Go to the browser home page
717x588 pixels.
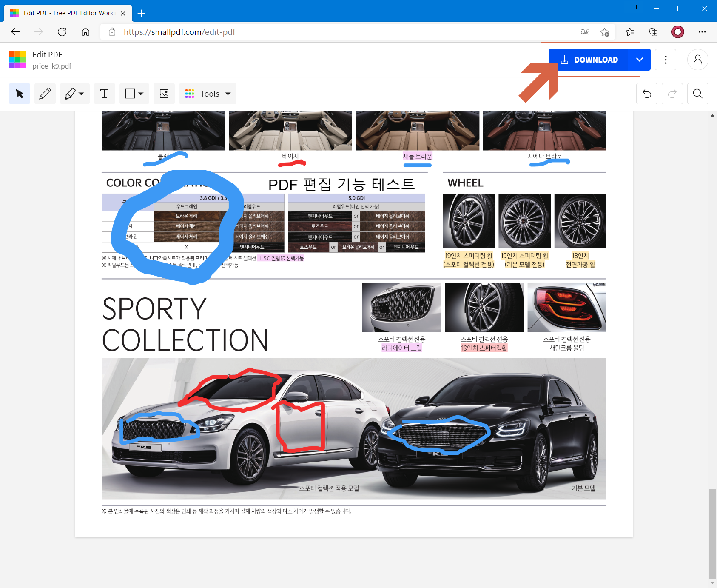85,32
